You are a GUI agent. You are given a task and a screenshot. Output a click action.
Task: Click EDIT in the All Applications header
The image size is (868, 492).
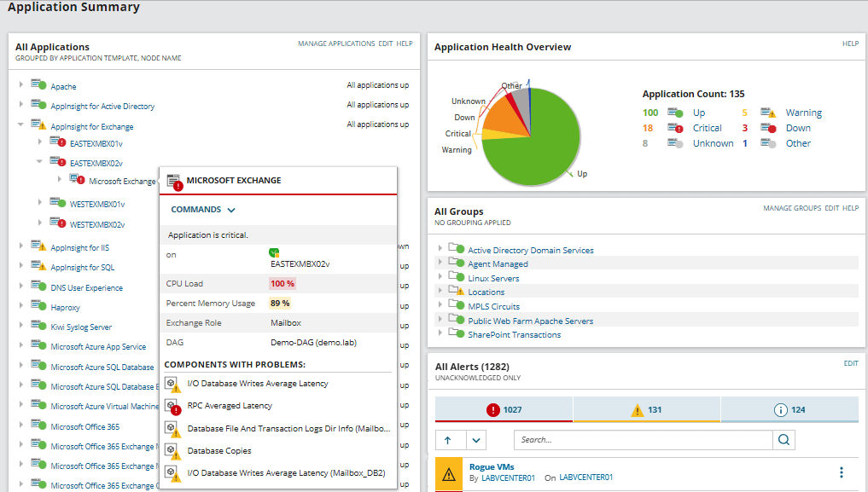pyautogui.click(x=385, y=43)
